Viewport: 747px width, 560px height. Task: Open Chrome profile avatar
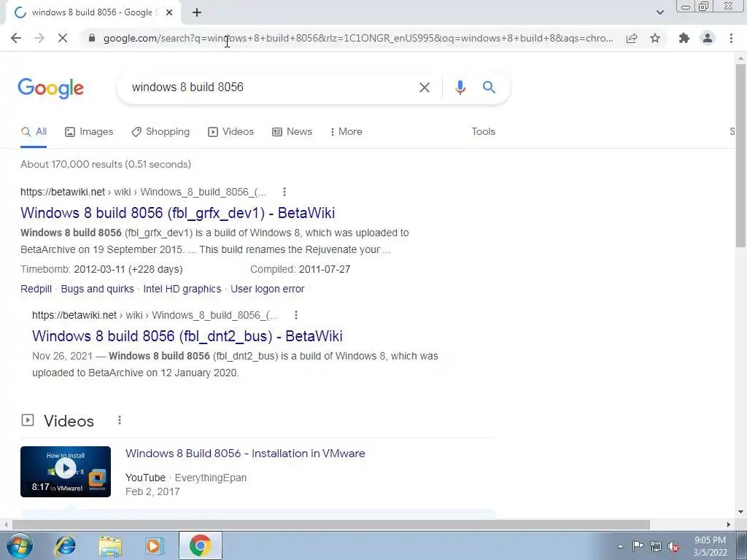pyautogui.click(x=708, y=38)
